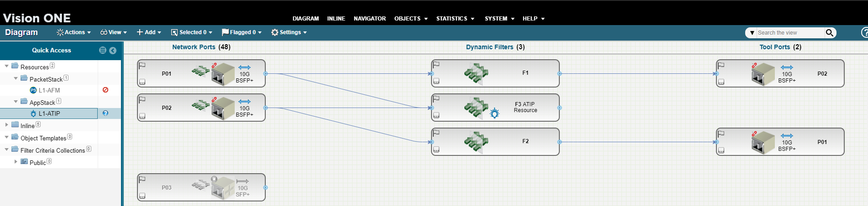This screenshot has width=868, height=206.
Task: Click the filter arrows icon on F1
Action: 476,73
